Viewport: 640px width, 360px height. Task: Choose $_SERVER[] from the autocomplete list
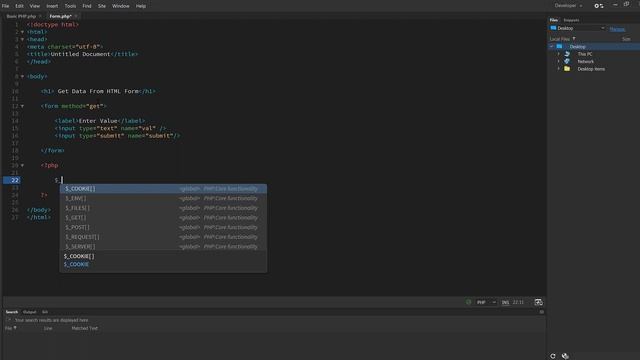(163, 247)
